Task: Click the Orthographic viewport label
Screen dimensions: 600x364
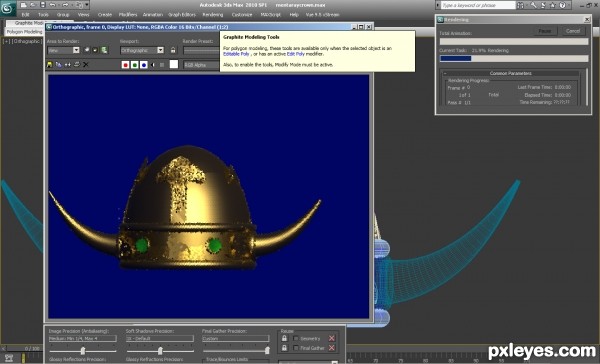Action: tap(27, 41)
